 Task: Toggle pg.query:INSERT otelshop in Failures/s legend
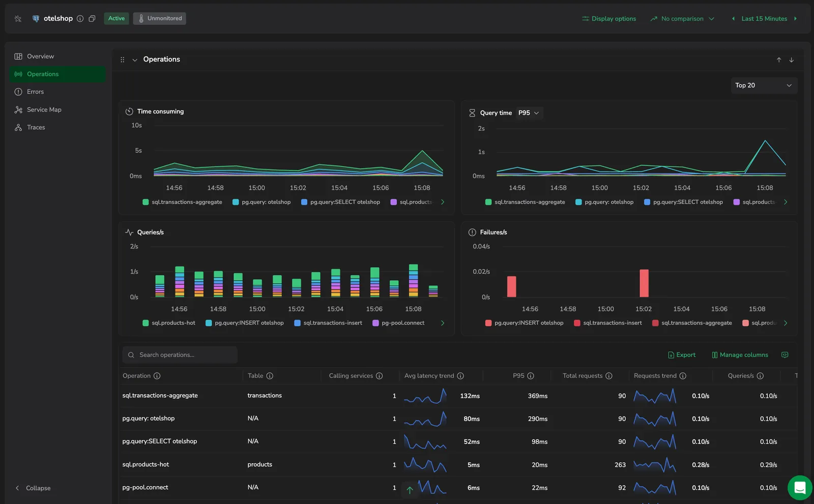pos(525,323)
